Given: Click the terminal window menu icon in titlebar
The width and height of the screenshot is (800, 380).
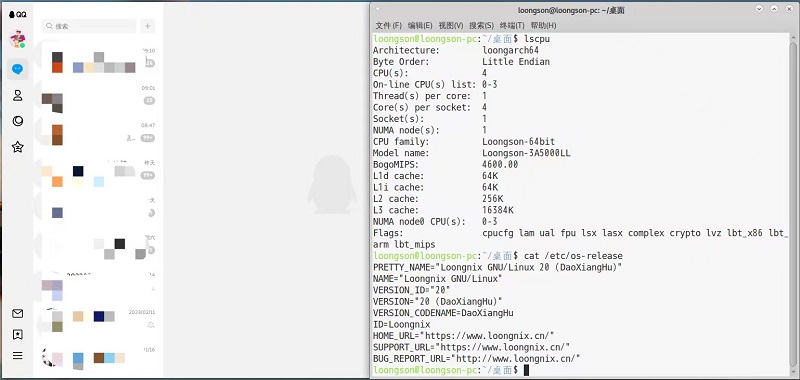Looking at the screenshot, I should point(377,9).
